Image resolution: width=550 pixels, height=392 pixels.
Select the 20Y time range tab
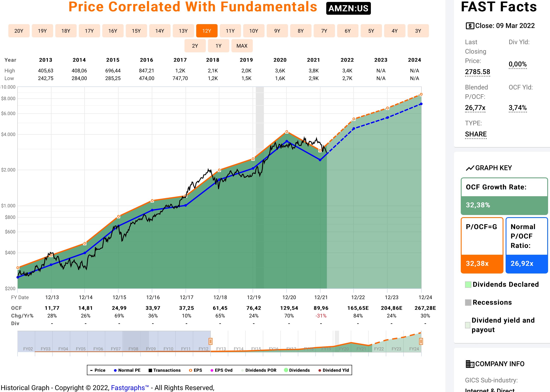click(x=19, y=31)
